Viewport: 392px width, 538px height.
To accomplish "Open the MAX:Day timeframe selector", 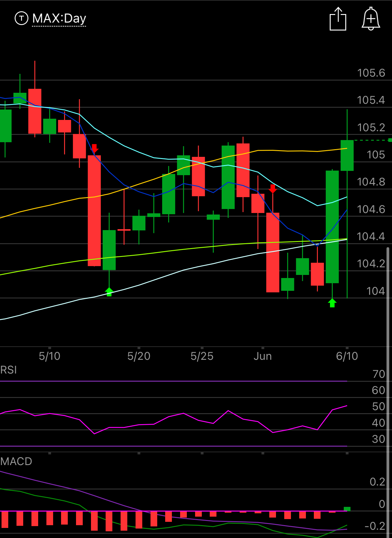I will point(59,18).
